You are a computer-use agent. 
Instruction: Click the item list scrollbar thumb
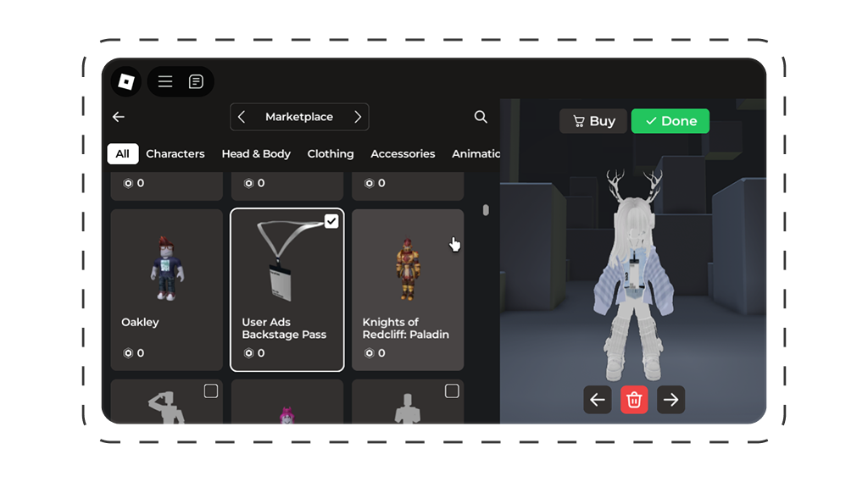pos(486,210)
